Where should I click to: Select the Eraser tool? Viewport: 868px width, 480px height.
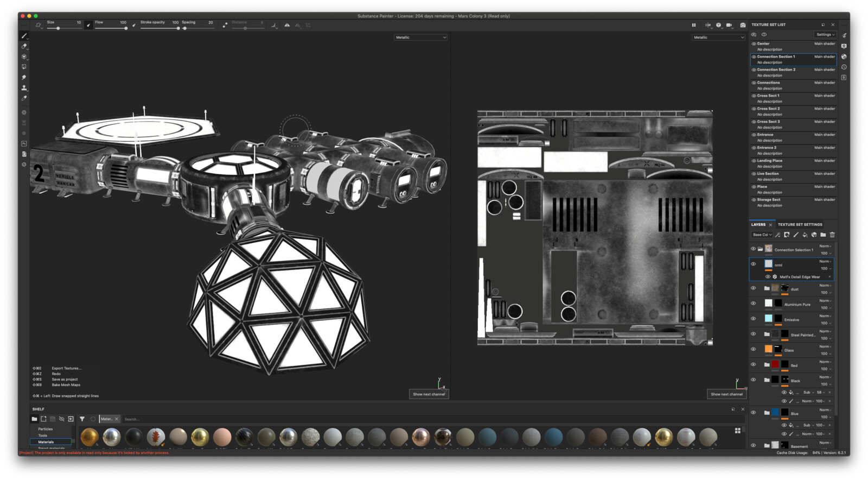pyautogui.click(x=24, y=46)
